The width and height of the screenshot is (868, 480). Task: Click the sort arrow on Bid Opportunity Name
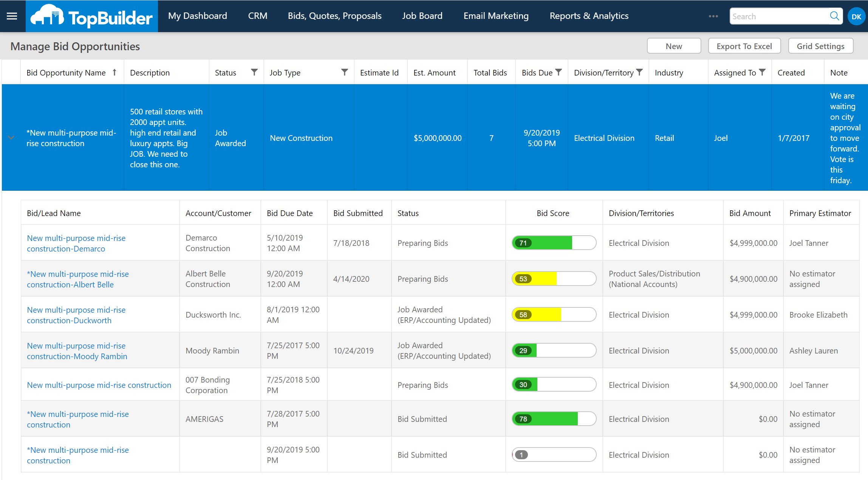tap(114, 72)
